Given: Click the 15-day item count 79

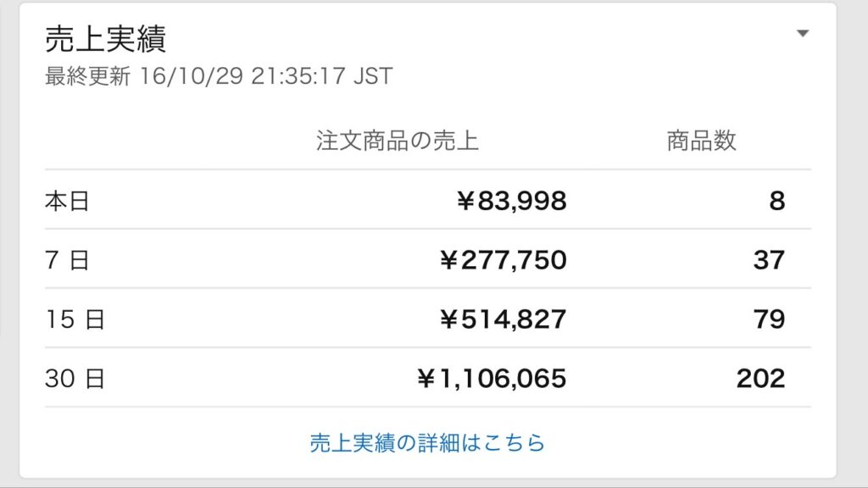Looking at the screenshot, I should 769,319.
